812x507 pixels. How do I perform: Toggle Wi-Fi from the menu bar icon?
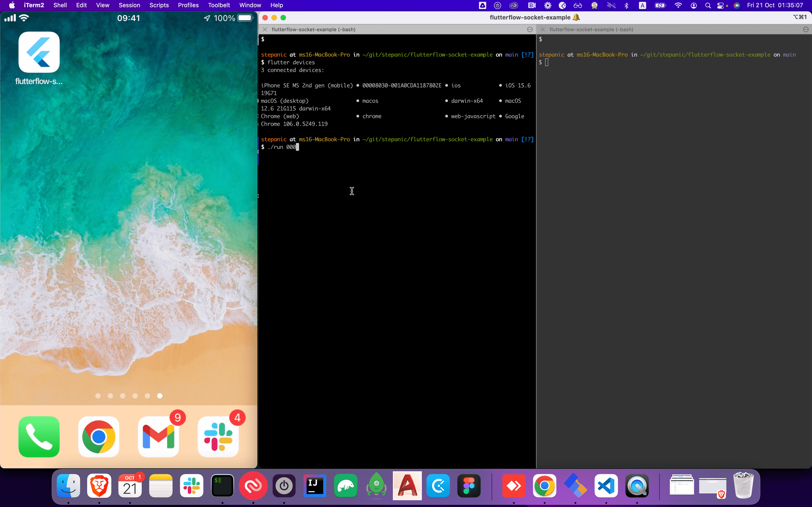click(x=678, y=5)
